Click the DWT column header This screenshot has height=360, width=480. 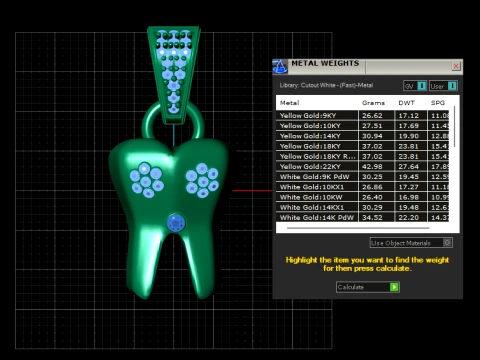tap(406, 103)
